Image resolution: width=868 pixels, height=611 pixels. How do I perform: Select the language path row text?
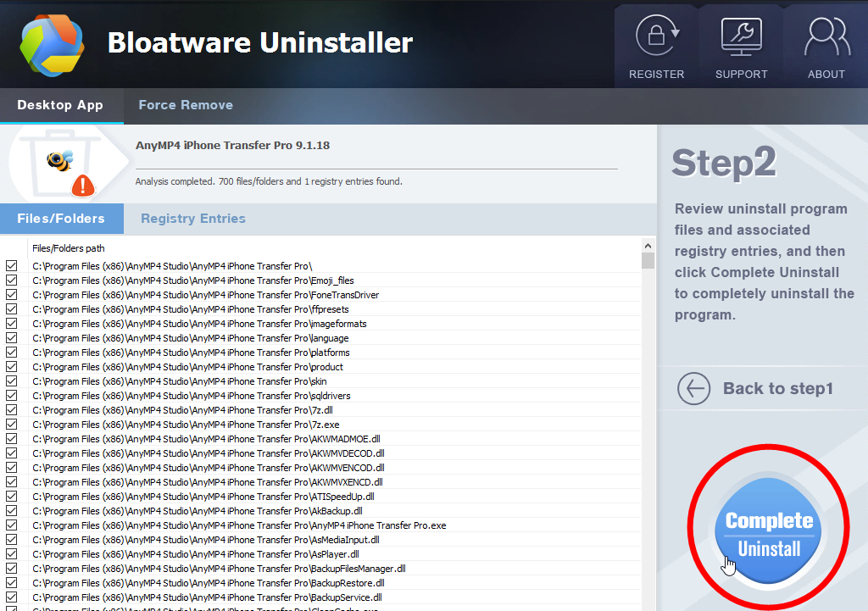pos(191,338)
